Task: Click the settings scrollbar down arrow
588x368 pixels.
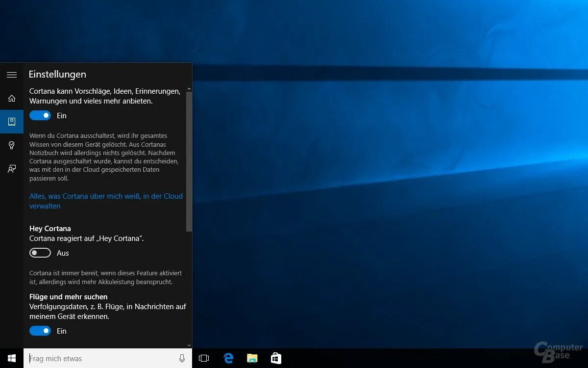Action: [x=189, y=345]
